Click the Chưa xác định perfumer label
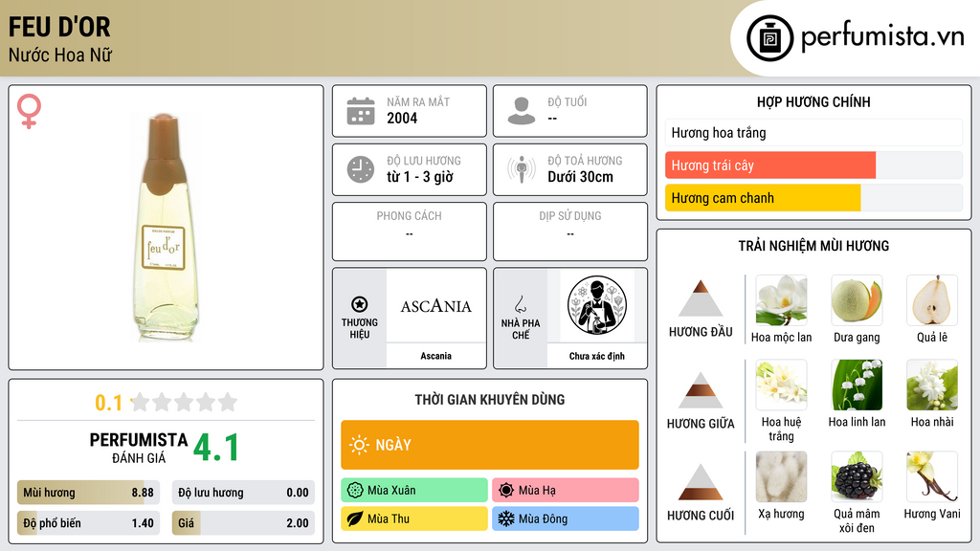The height and width of the screenshot is (551, 980). (597, 356)
